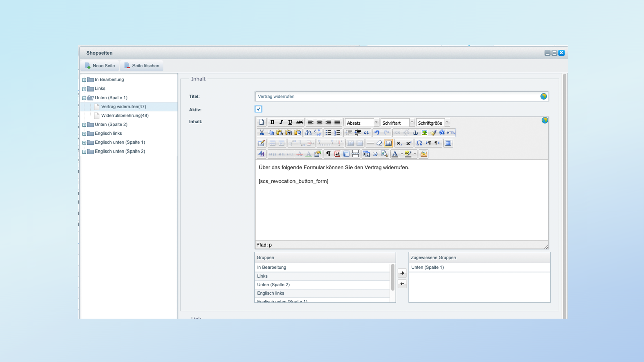Center align the text
The width and height of the screenshot is (644, 362).
319,122
